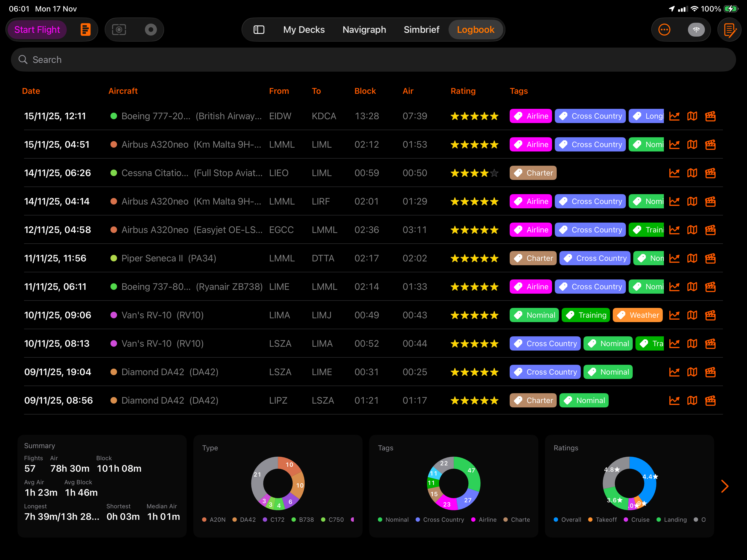Click the four-star rating on Cessna flight
The height and width of the screenshot is (560, 747).
click(x=474, y=173)
